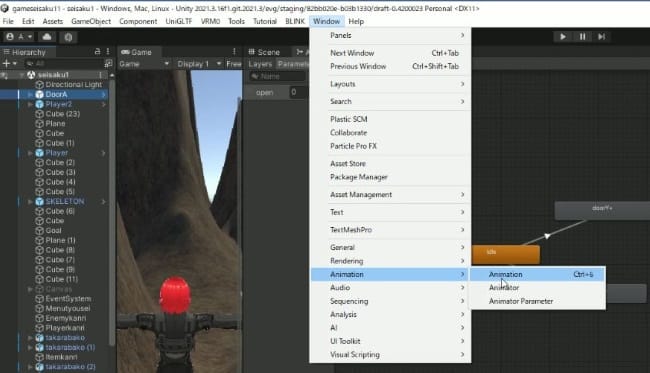Viewport: 650px width, 373px height.
Task: Expand the DoorA object tree
Action: pyautogui.click(x=30, y=94)
